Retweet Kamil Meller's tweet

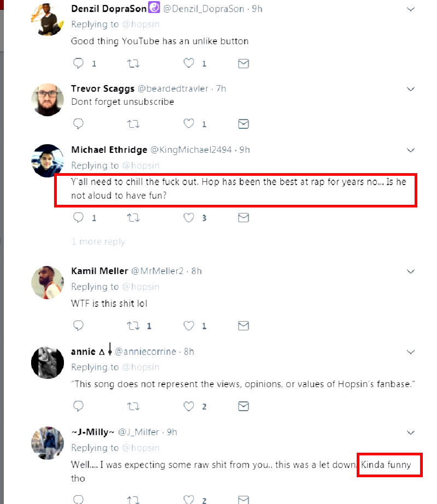pyautogui.click(x=133, y=326)
